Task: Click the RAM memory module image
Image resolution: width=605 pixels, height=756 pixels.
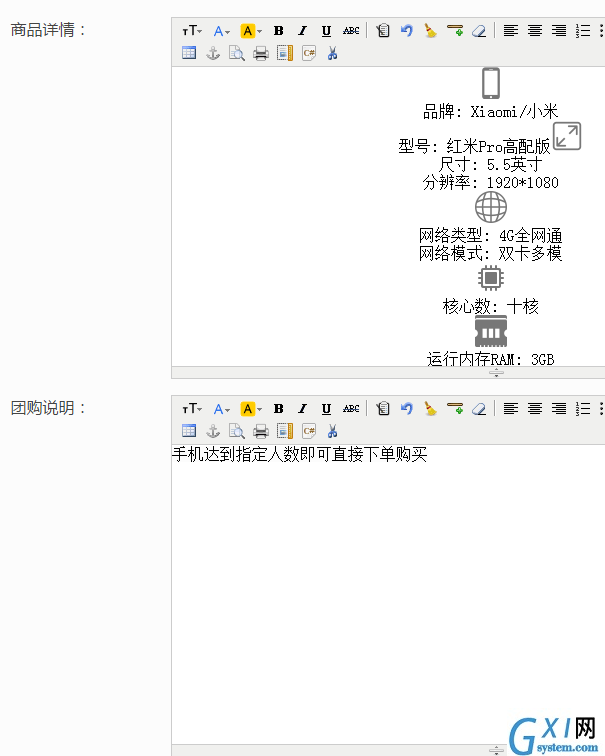Action: [x=491, y=332]
